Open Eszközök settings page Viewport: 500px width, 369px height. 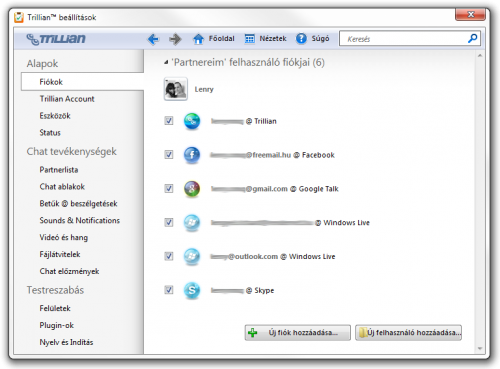55,116
